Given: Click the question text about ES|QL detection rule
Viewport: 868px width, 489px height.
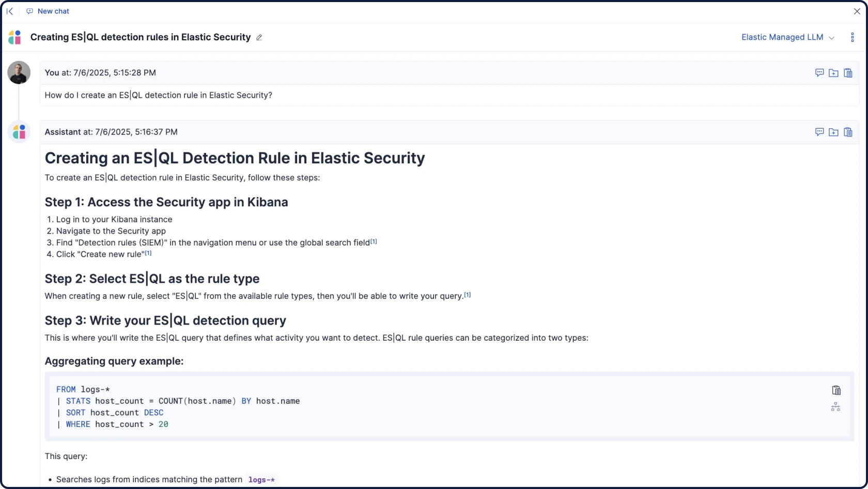Looking at the screenshot, I should 158,95.
